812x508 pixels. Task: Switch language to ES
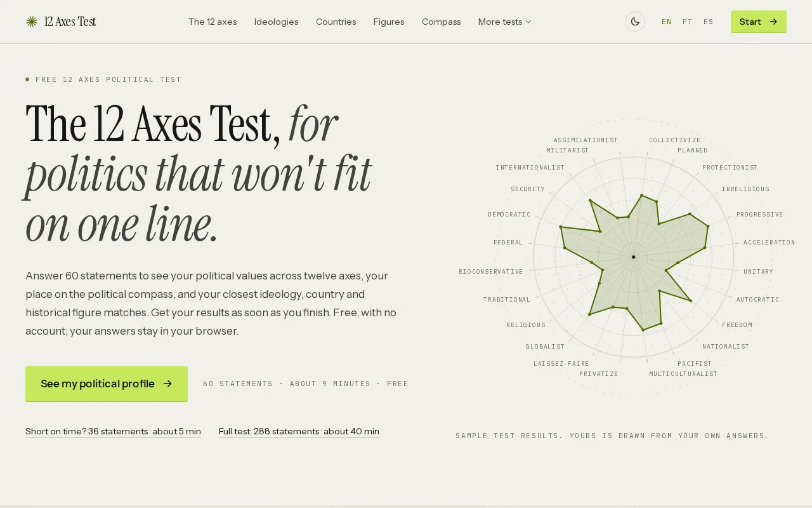click(709, 22)
